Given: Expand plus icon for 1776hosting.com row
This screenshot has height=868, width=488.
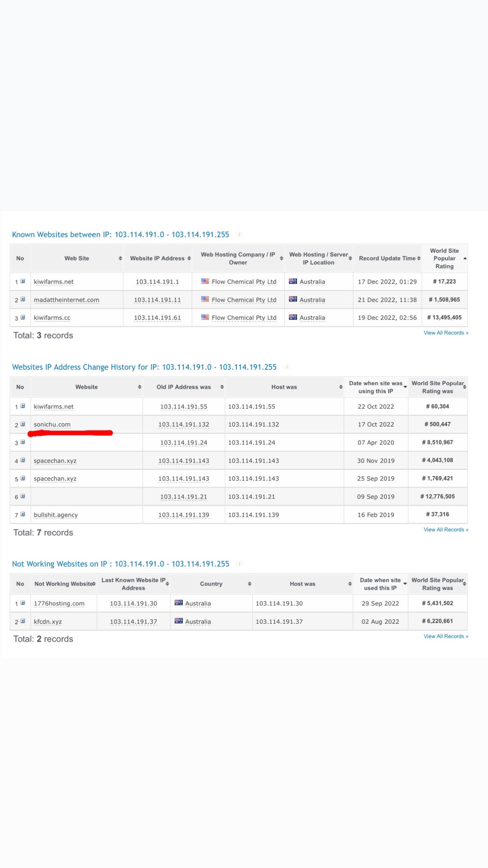Looking at the screenshot, I should coord(23,603).
